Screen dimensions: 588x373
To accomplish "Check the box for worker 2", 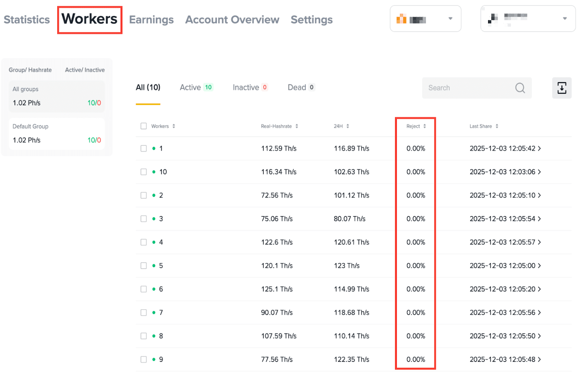I will [x=144, y=195].
